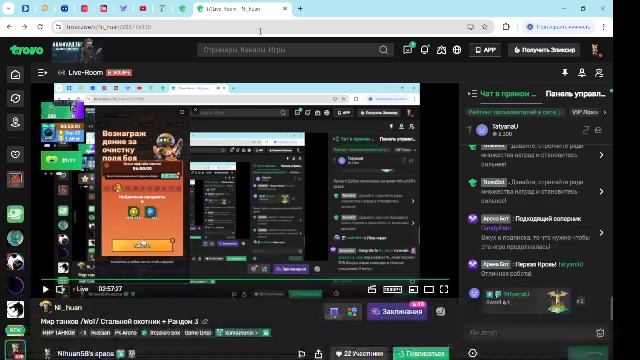Collapse the sidebar with the list toggle
Image resolution: width=640 pixels, height=360 pixels.
point(42,73)
